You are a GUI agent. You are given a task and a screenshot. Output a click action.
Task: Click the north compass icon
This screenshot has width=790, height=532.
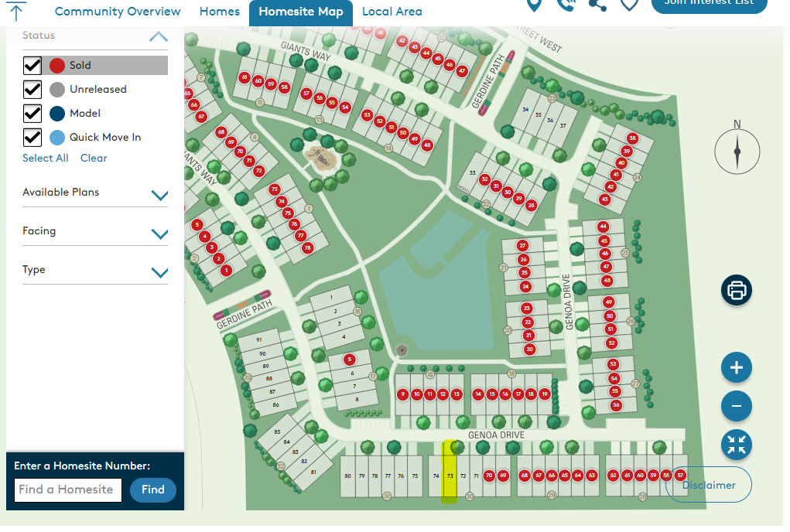[x=737, y=151]
